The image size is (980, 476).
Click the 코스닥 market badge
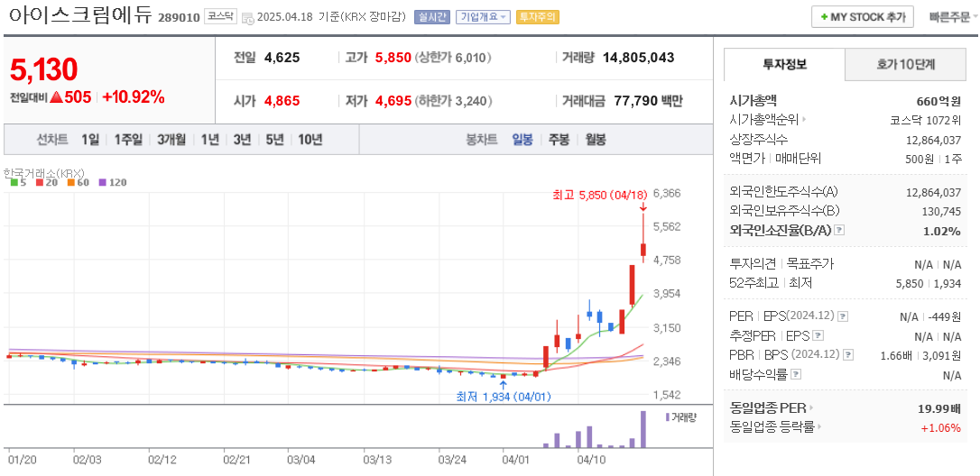[220, 17]
